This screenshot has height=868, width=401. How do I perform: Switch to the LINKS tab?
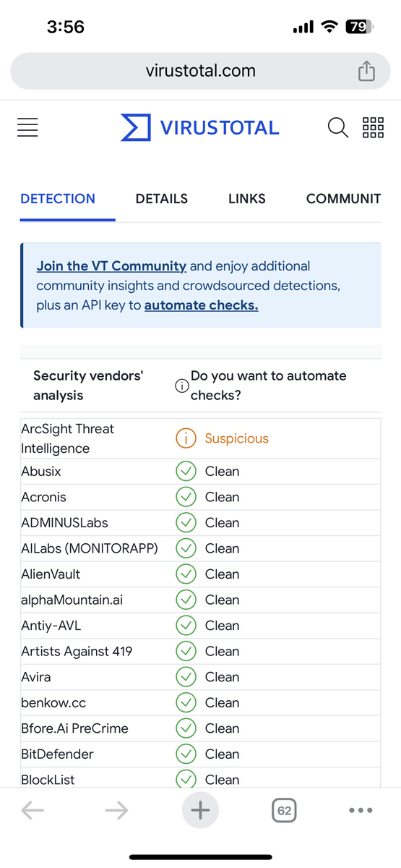pyautogui.click(x=247, y=199)
